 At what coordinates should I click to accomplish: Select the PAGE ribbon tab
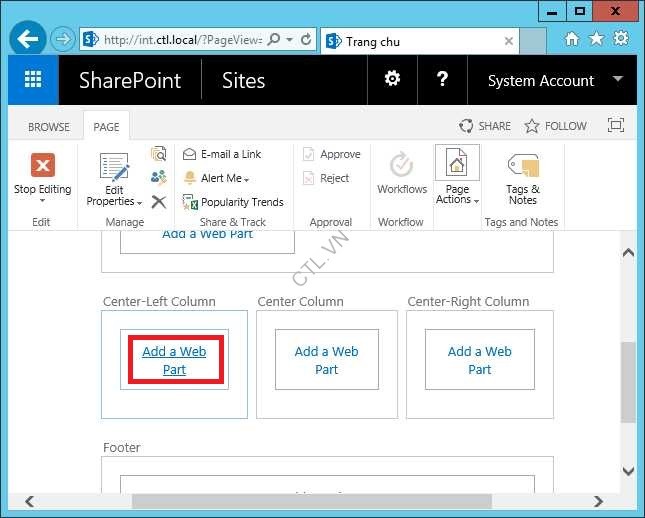[x=106, y=127]
